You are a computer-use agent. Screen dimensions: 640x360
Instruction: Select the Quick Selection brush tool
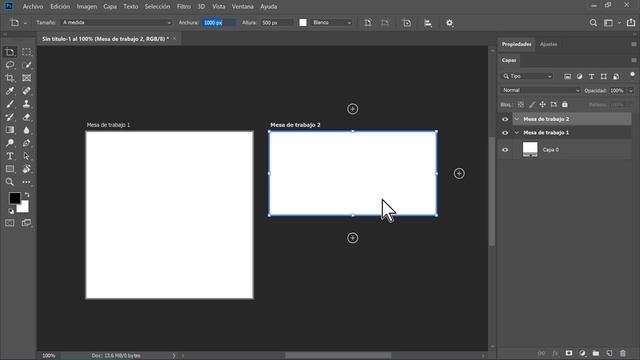[x=27, y=65]
